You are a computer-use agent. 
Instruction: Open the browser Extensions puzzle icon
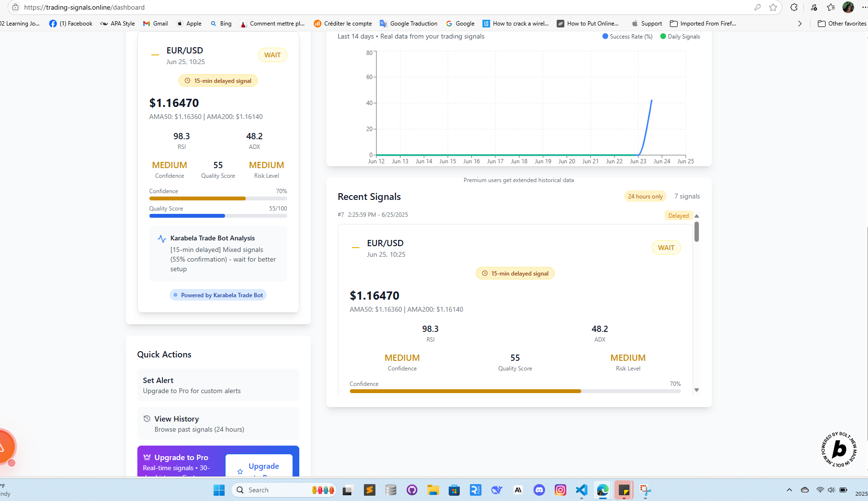click(x=793, y=7)
